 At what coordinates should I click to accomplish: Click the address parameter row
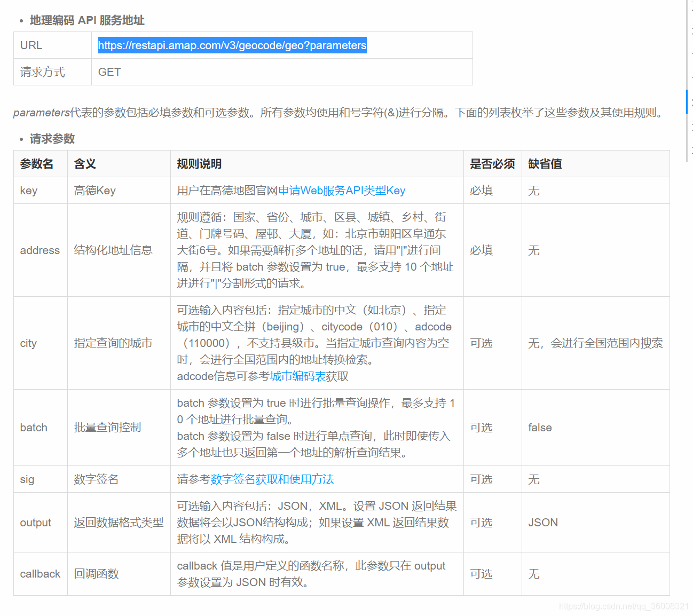point(40,250)
